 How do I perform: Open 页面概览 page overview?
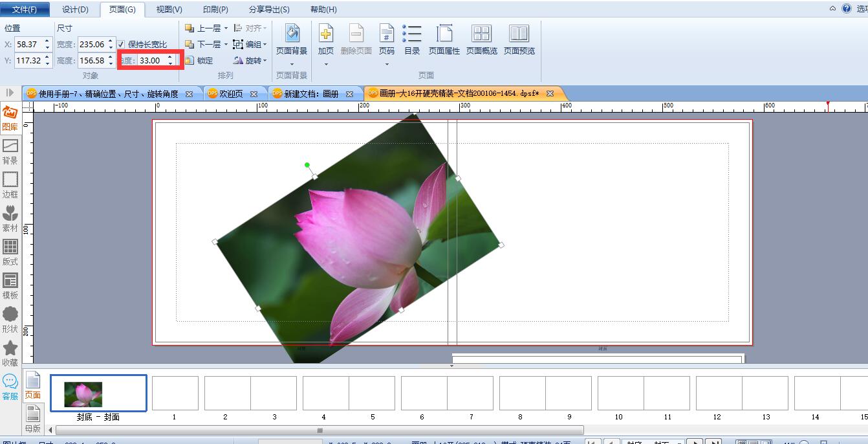pyautogui.click(x=482, y=39)
